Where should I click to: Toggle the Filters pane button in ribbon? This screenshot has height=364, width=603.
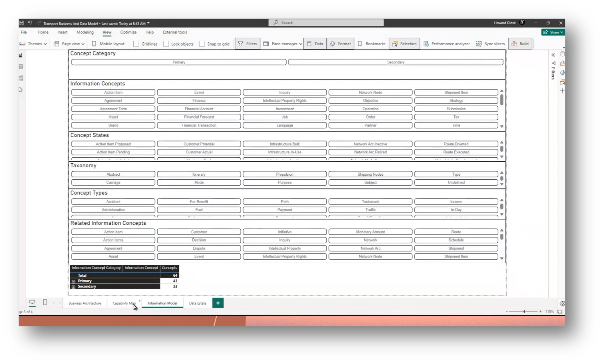[x=247, y=44]
